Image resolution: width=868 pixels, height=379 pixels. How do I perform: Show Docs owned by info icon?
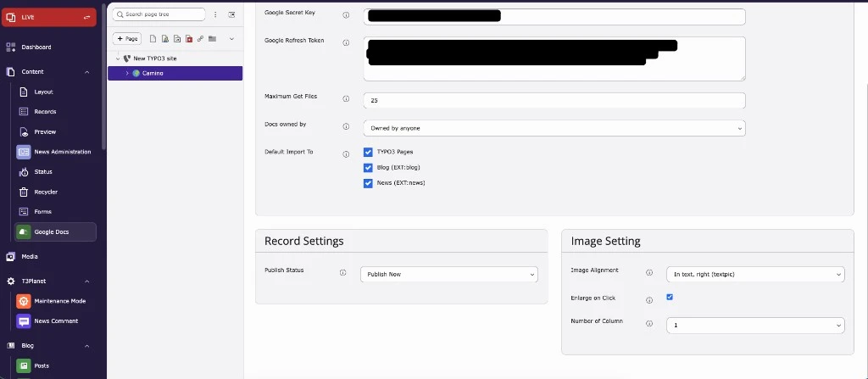click(346, 126)
